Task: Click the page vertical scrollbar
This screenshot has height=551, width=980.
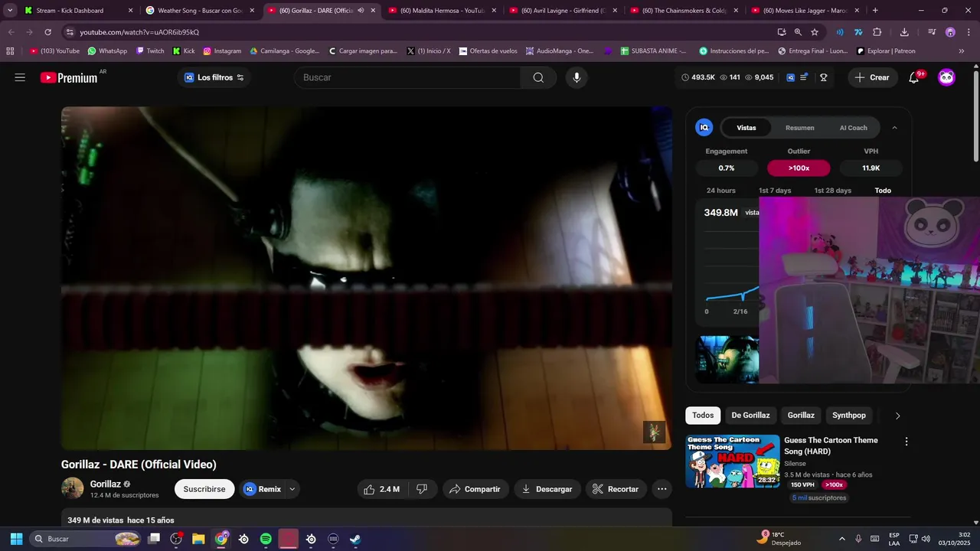Action: [x=975, y=115]
